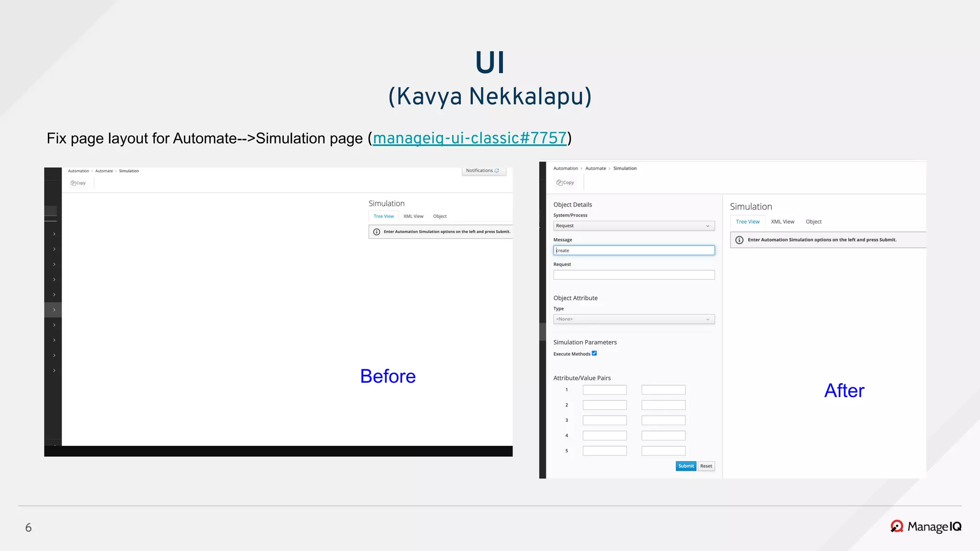Click the empty Request input field
980x551 pixels.
pyautogui.click(x=634, y=275)
